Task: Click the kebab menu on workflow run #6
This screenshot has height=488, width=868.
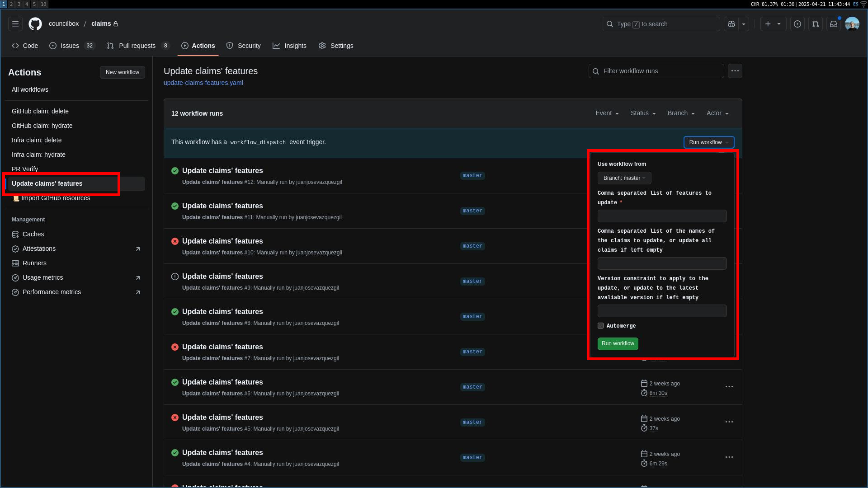Action: (729, 387)
